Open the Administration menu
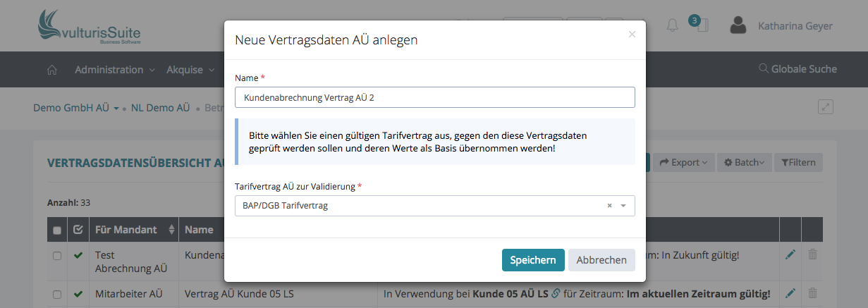The width and height of the screenshot is (868, 308). pos(114,70)
